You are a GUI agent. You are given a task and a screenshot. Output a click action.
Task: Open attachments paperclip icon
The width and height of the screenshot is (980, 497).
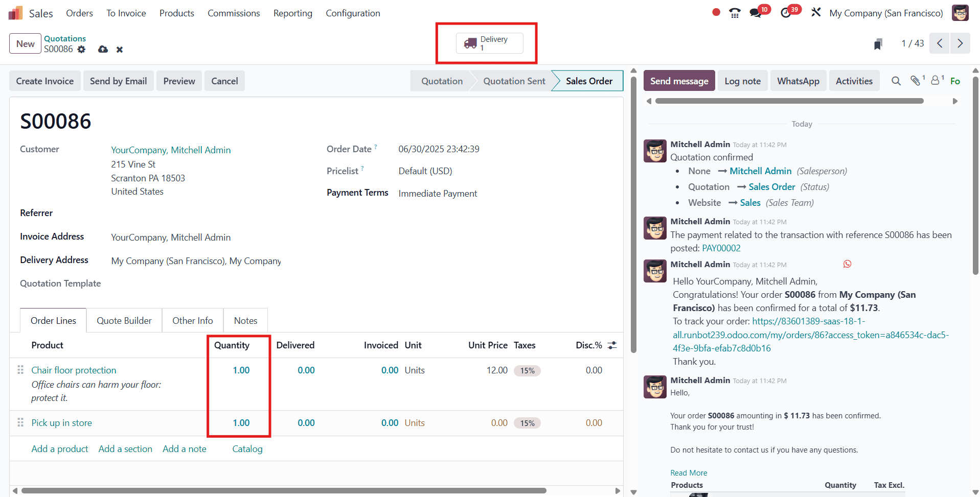pyautogui.click(x=915, y=81)
